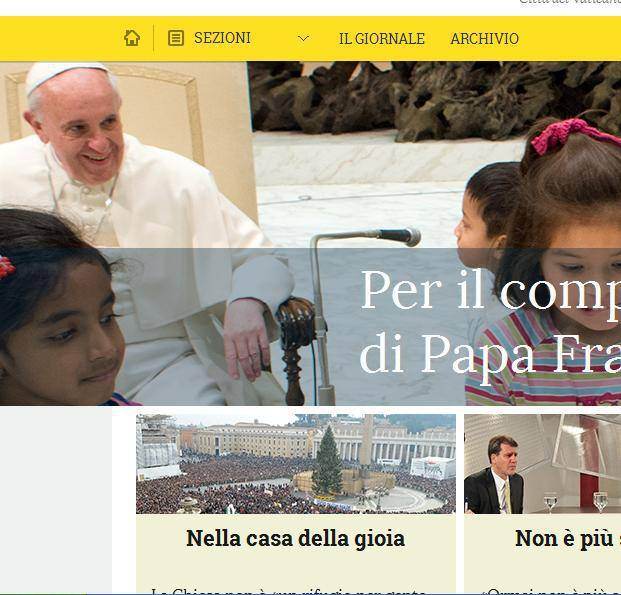
Task: Click the 'Città del Vaticano' text at top
Action: (x=570, y=2)
